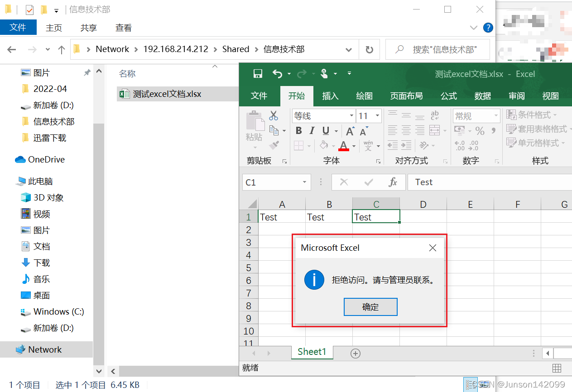Switch to the 插入 ribbon tab
The height and width of the screenshot is (392, 572).
(x=330, y=96)
